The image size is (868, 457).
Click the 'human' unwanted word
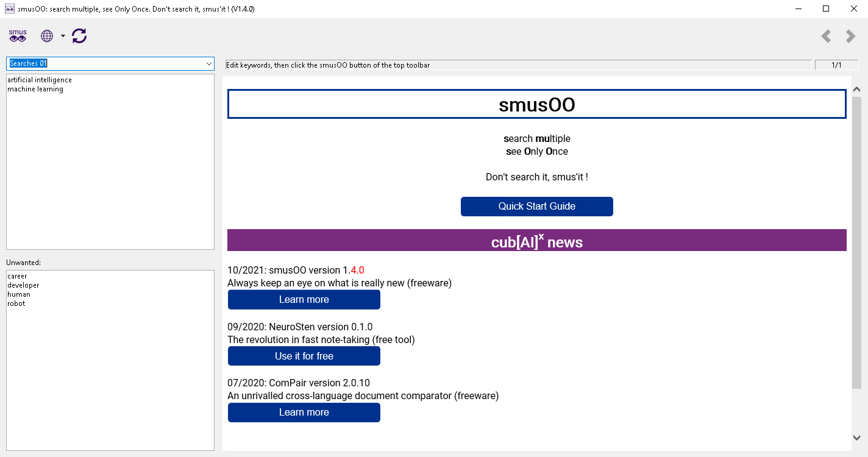click(19, 294)
